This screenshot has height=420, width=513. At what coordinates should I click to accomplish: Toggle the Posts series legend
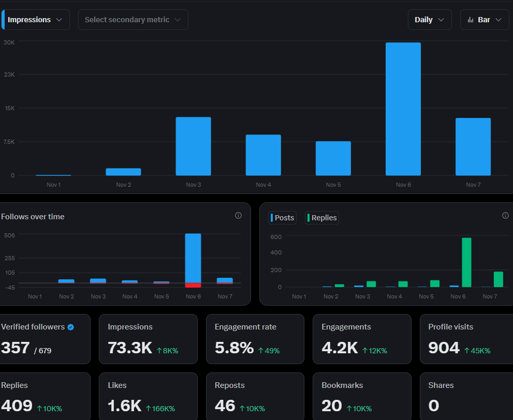(x=282, y=218)
